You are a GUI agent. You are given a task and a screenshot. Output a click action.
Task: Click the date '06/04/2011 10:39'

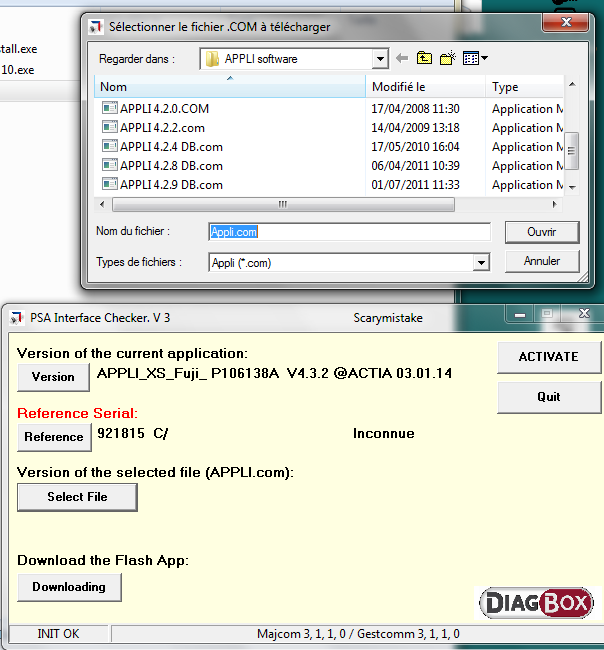pyautogui.click(x=415, y=166)
